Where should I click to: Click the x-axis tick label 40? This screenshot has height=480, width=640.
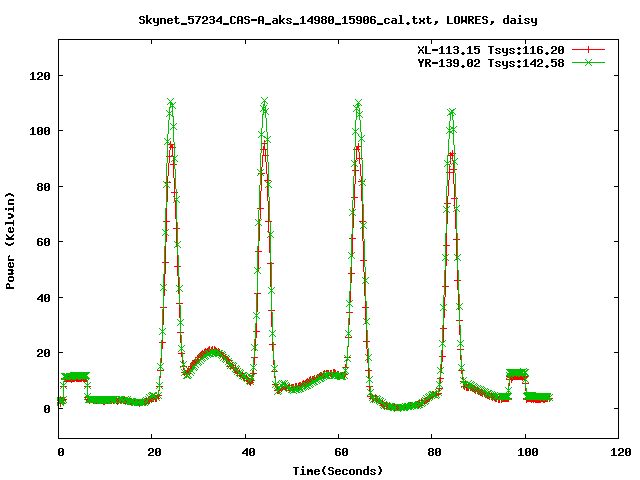tap(248, 452)
